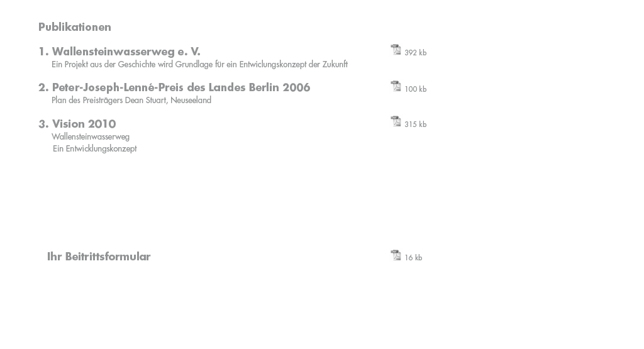
Task: Click the 100 kb file size label
Action: coord(415,89)
